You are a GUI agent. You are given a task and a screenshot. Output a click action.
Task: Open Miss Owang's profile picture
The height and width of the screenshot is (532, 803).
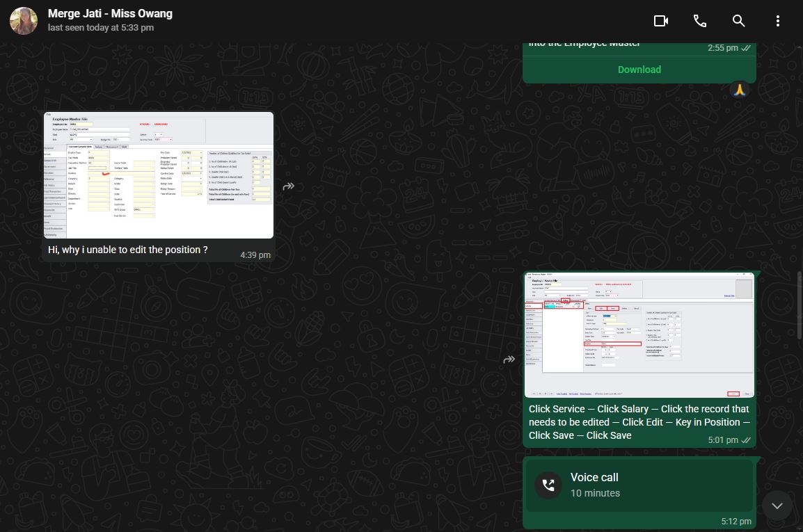click(24, 21)
